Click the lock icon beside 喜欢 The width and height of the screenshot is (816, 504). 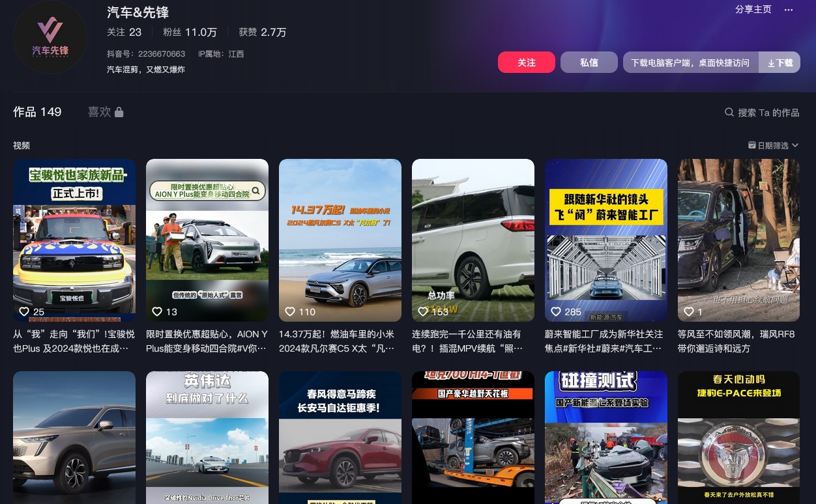click(119, 112)
